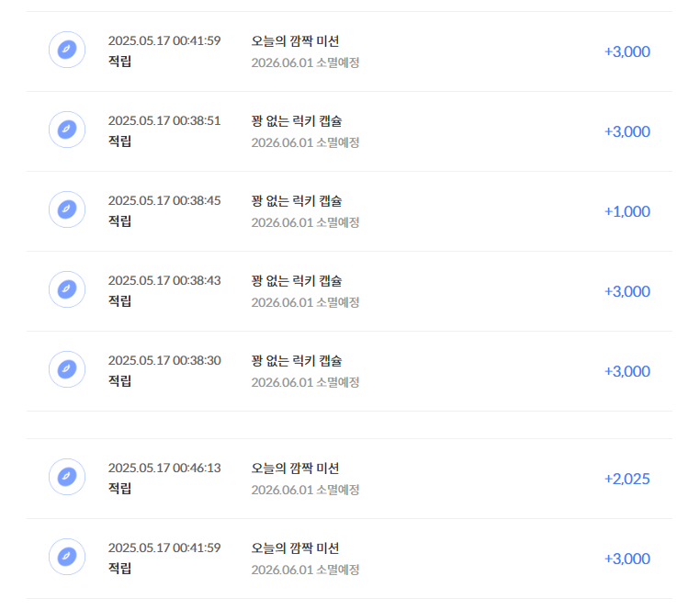The image size is (700, 610).
Task: Select the 2026.06.01 소멸예정 text of the +2,025 entry
Action: point(305,491)
